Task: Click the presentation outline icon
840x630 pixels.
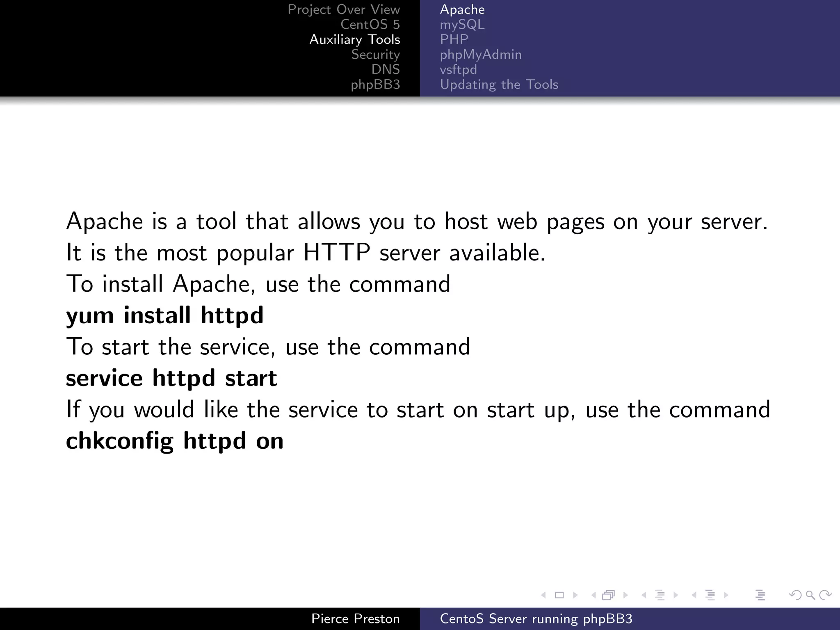Action: 760,595
